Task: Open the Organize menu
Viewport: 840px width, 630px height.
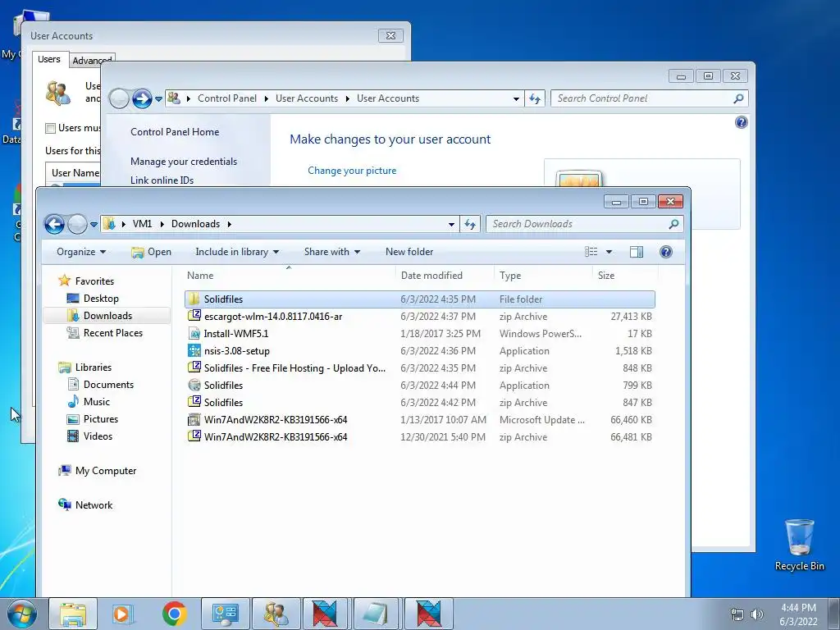Action: pyautogui.click(x=81, y=252)
